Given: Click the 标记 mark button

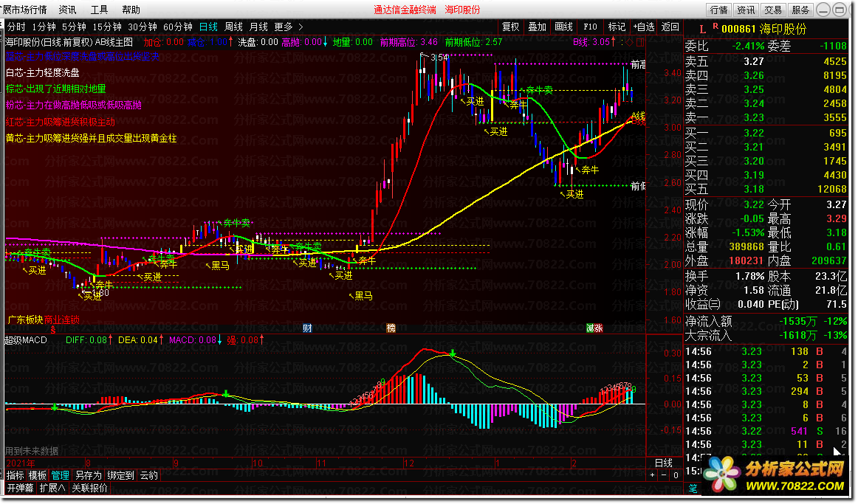Looking at the screenshot, I should tap(617, 27).
